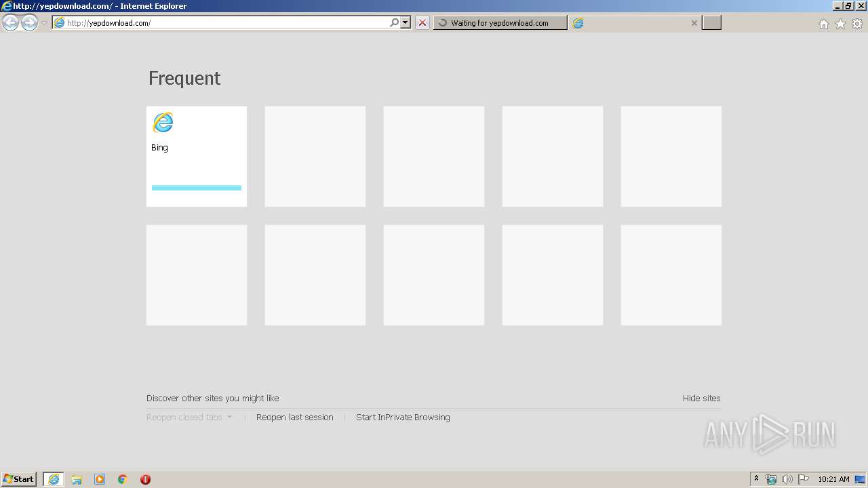Open the Bing frequent site tile
Viewport: 868px width, 488px height.
(197, 157)
